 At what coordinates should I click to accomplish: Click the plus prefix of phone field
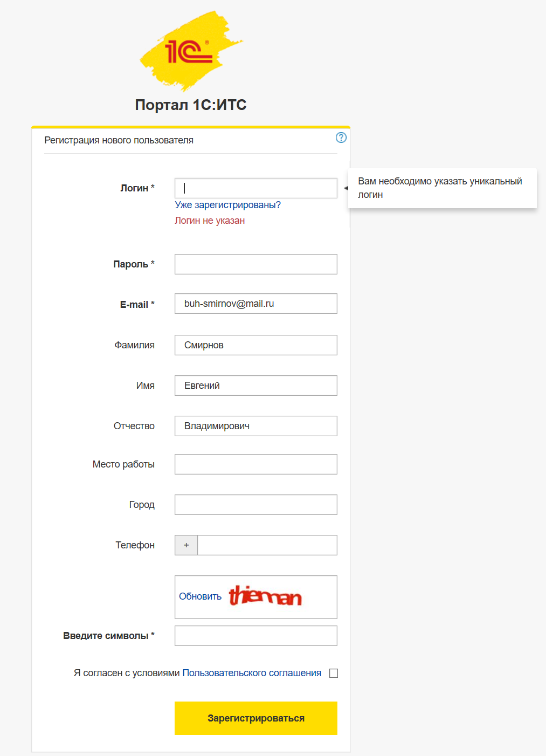pyautogui.click(x=186, y=545)
